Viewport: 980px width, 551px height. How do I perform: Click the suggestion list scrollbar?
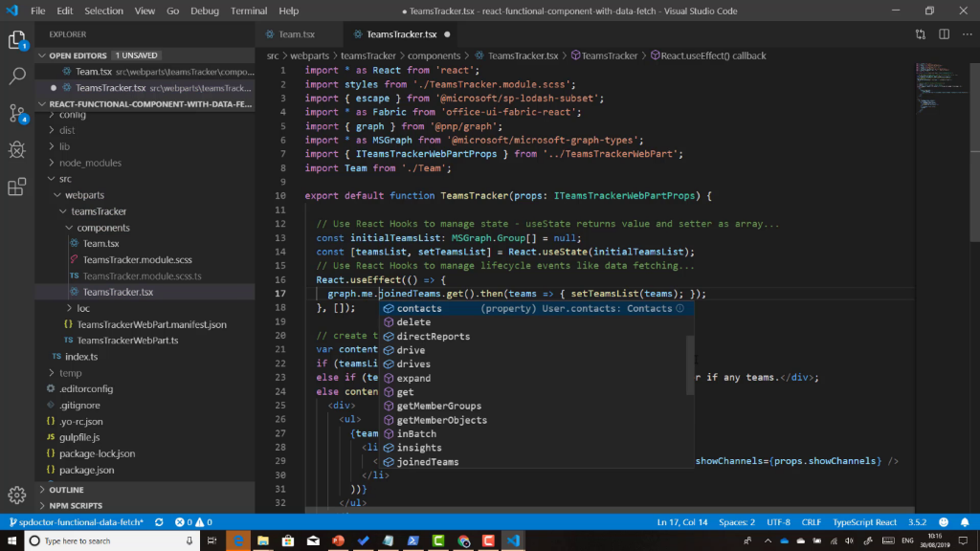(x=690, y=365)
